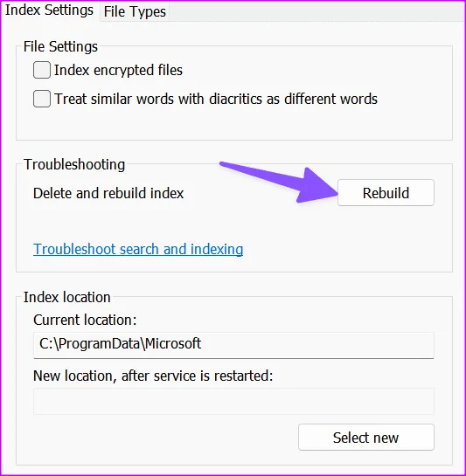The height and width of the screenshot is (476, 466).
Task: Open Troubleshoot search and indexing link
Action: (138, 249)
